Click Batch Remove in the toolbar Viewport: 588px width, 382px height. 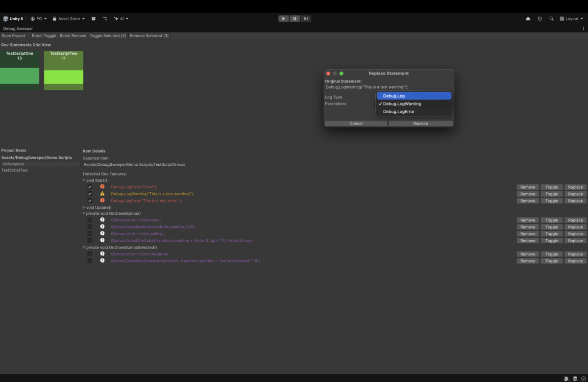(73, 36)
